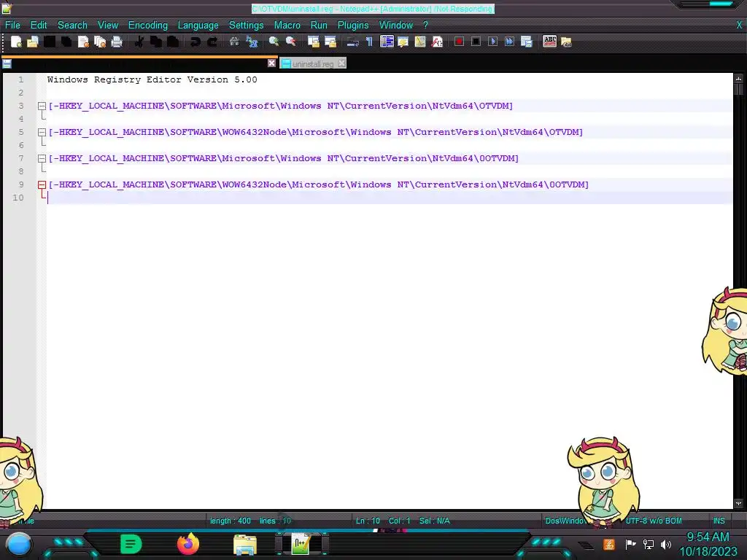Create a new file with the New icon
This screenshot has width=747, height=560.
16,42
